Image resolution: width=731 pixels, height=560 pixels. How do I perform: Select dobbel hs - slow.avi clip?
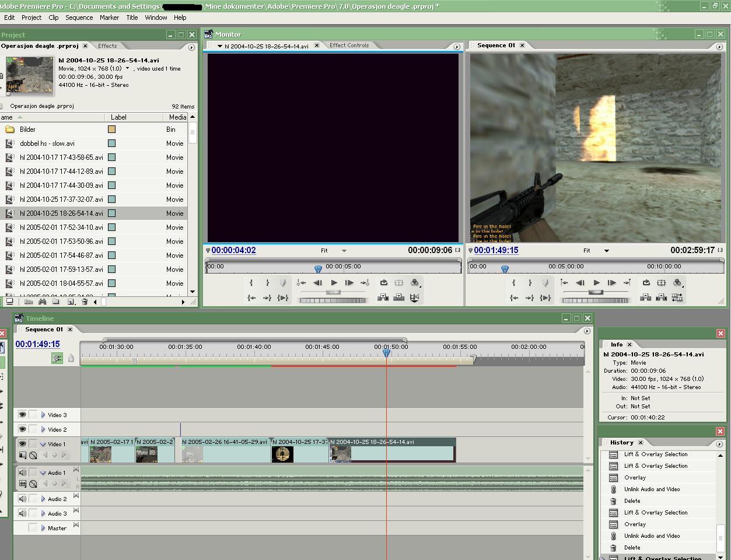coord(47,143)
